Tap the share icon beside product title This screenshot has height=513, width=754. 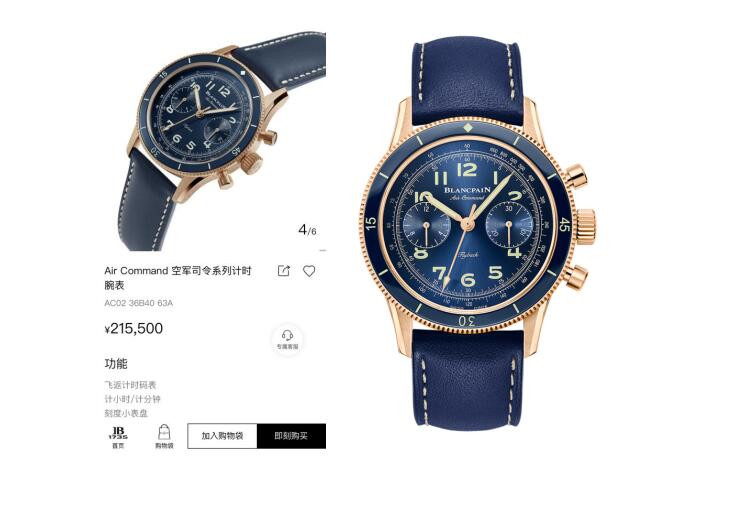284,271
